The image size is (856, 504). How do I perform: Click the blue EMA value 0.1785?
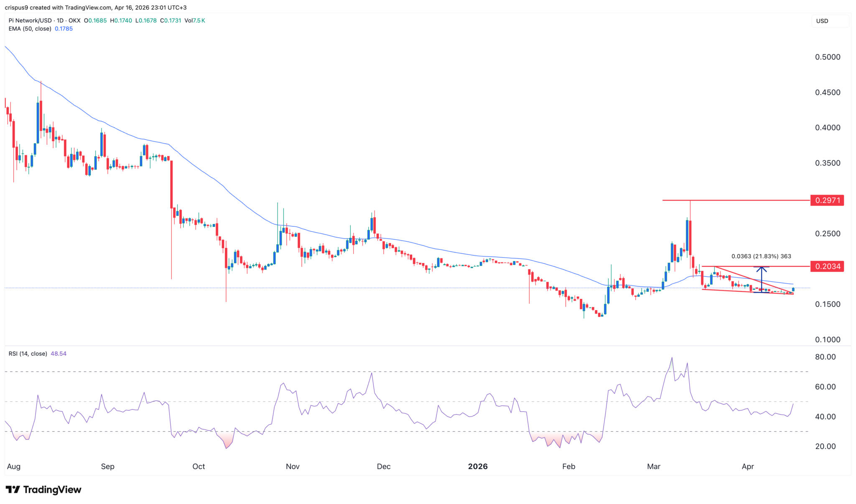[64, 29]
